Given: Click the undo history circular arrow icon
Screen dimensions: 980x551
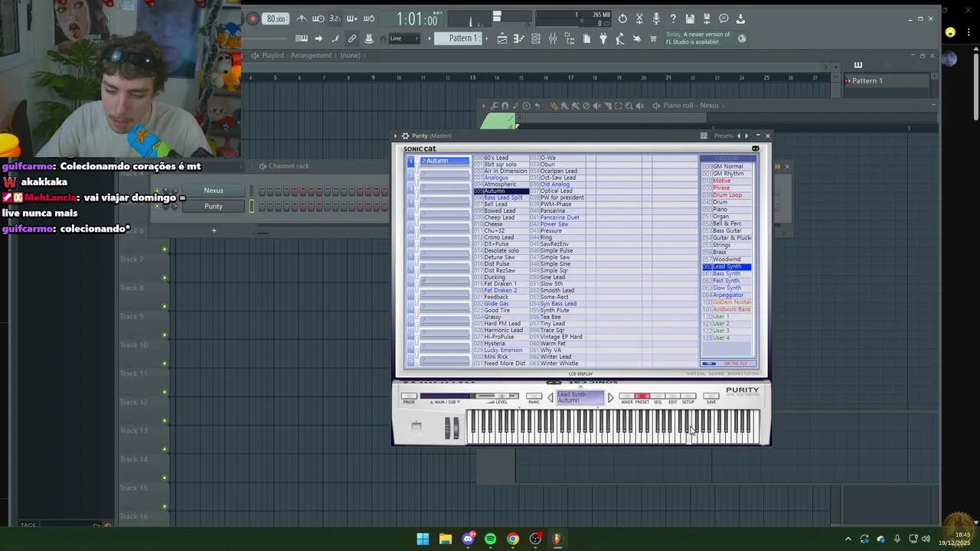Looking at the screenshot, I should (622, 18).
